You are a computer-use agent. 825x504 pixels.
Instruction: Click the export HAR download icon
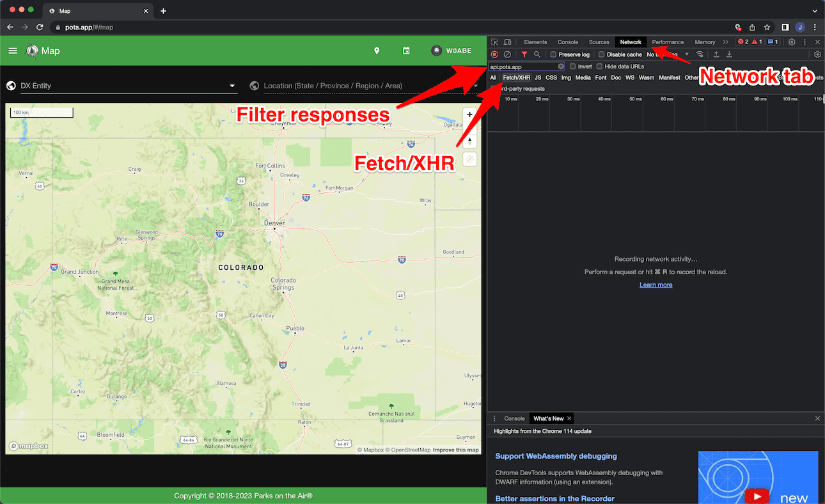click(x=729, y=54)
